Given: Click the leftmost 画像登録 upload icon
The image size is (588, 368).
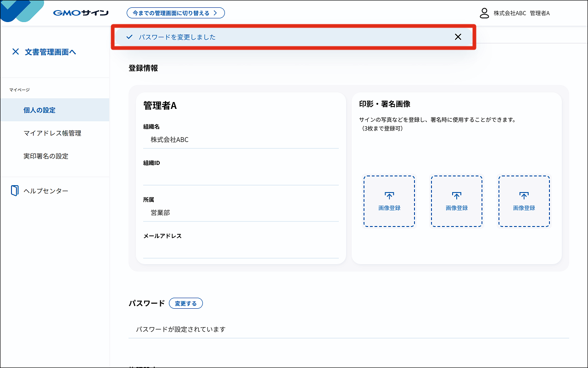Looking at the screenshot, I should (x=389, y=196).
